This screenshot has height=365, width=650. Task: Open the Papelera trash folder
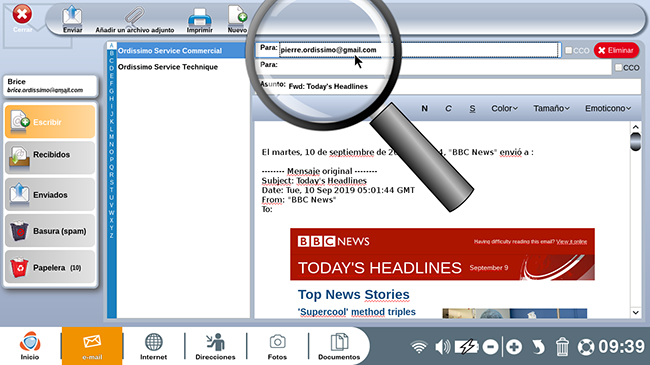(x=50, y=267)
